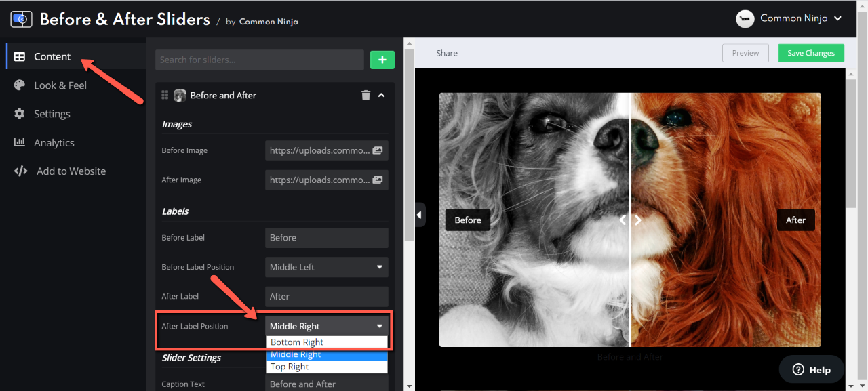The image size is (868, 391).
Task: Open the Analytics section
Action: pyautogui.click(x=54, y=143)
